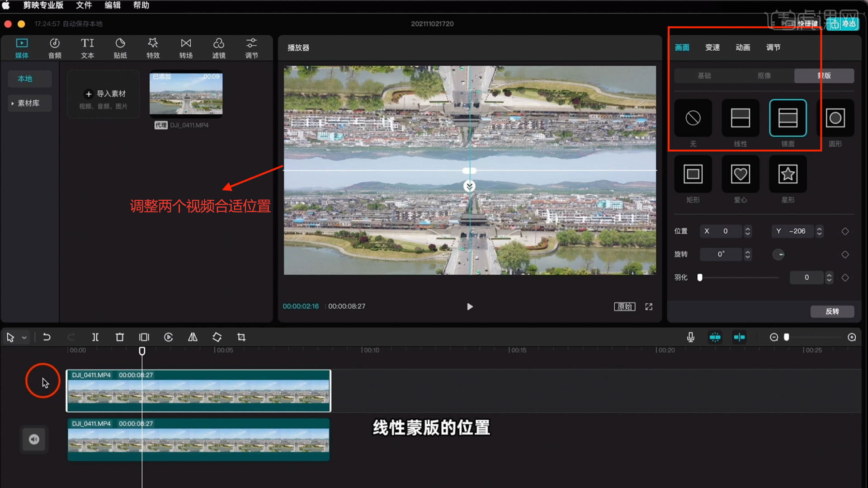Open the 文件 menu in menu bar
Viewport: 868px width, 488px height.
coord(84,5)
